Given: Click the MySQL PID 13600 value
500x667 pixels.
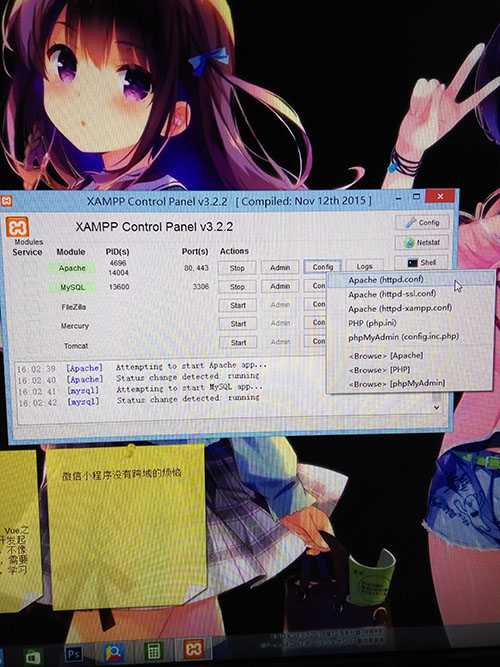Looking at the screenshot, I should click(119, 287).
